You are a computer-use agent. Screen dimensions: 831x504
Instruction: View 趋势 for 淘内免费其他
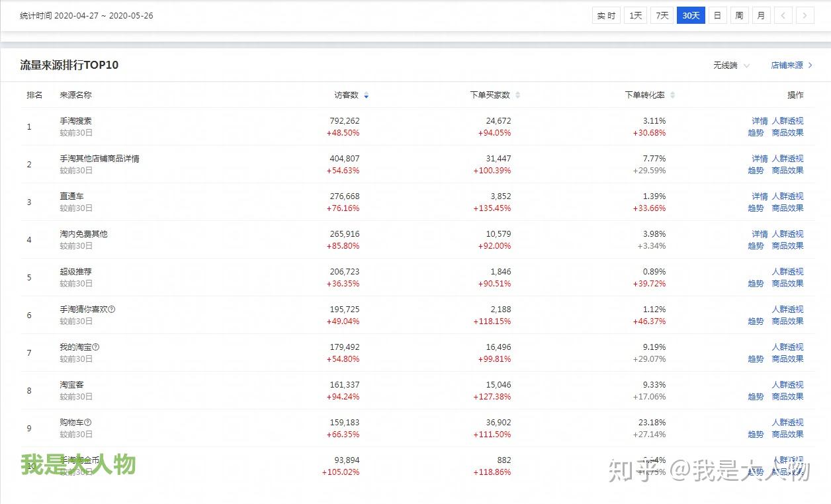756,246
